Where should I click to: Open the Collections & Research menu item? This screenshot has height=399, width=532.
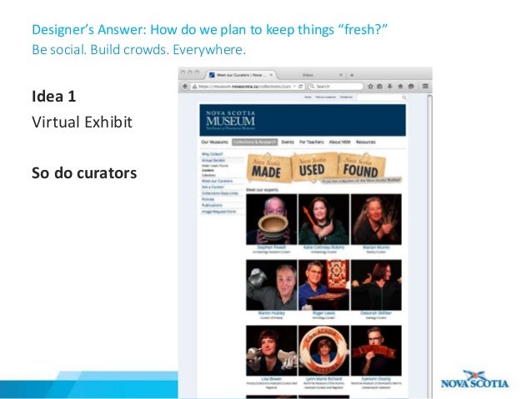[x=255, y=142]
